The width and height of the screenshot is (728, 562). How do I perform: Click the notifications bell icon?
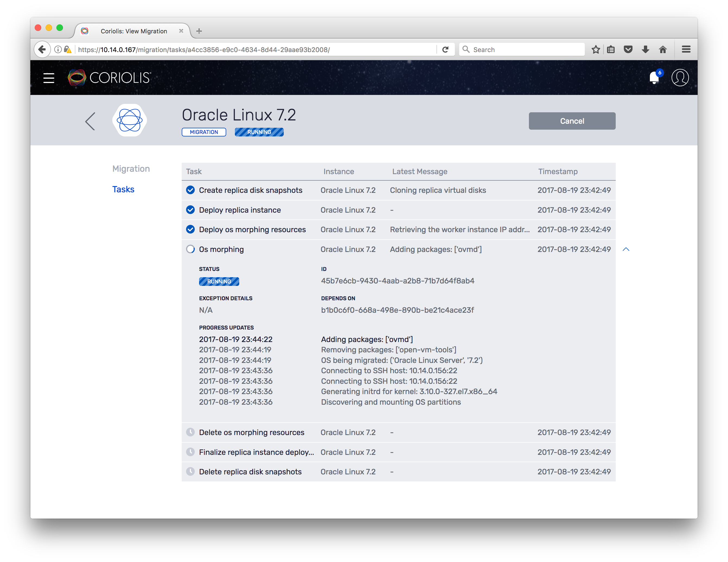click(x=654, y=78)
